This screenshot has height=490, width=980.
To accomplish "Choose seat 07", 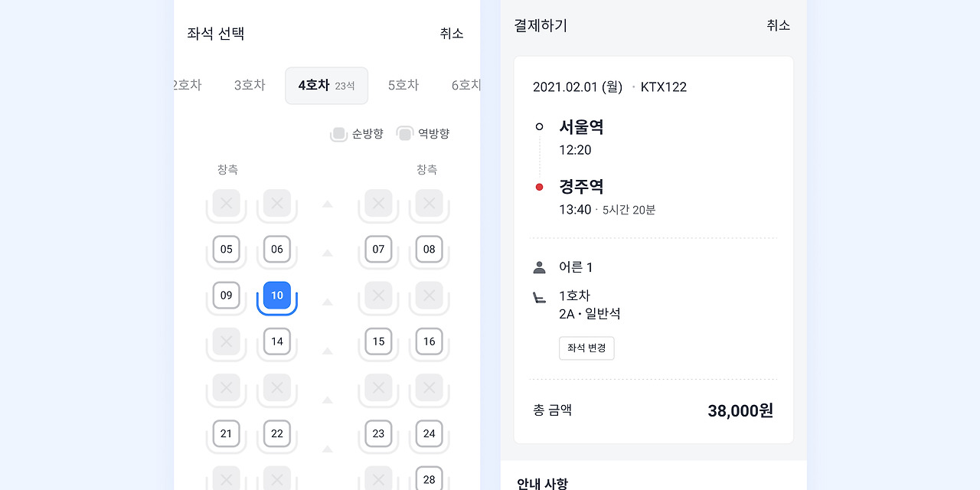I will tap(378, 250).
